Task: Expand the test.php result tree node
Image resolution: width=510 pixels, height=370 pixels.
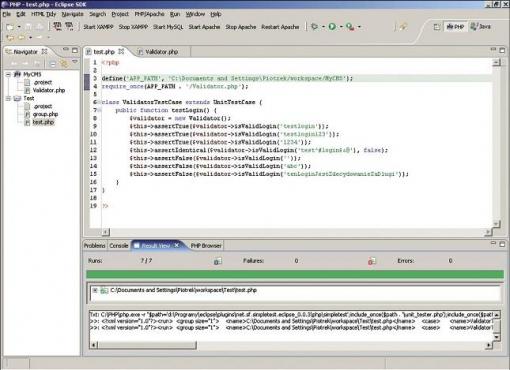Action: click(95, 290)
